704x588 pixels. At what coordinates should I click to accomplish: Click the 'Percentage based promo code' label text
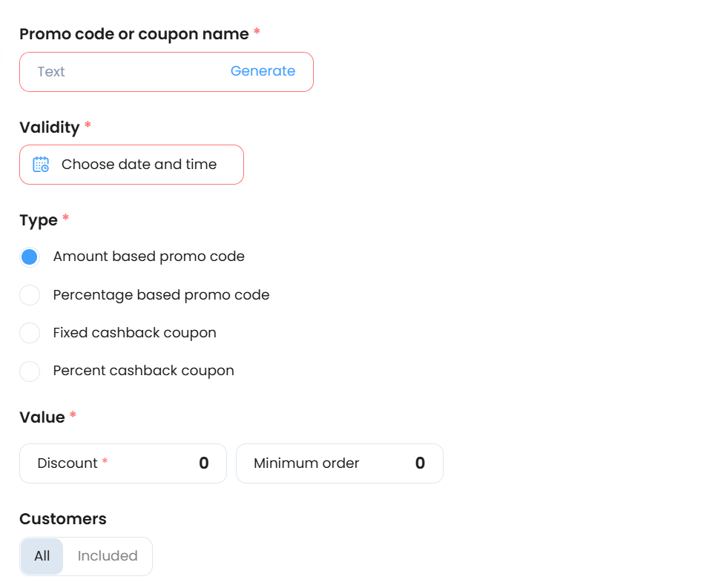coord(161,295)
